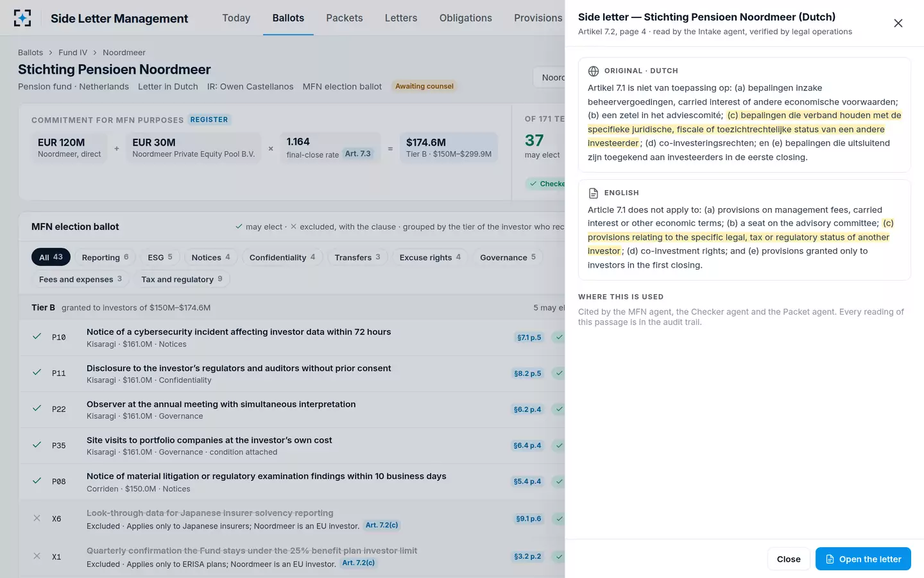Screen dimensions: 924x578
Task: Select the Provisions tab
Action: 538,18
